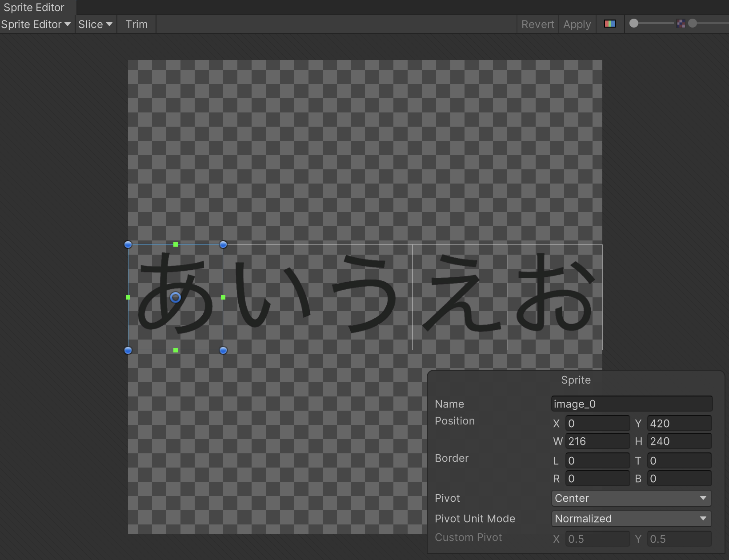Click the Border T input field
The width and height of the screenshot is (729, 560).
(x=679, y=461)
